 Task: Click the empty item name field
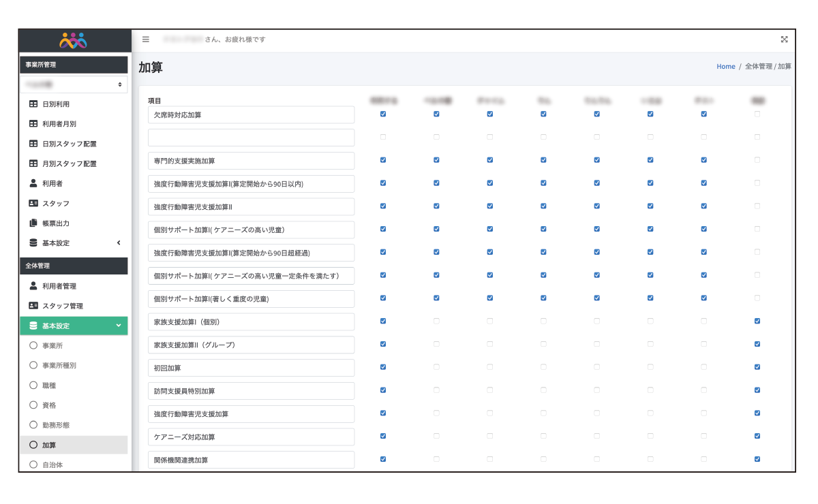pos(252,138)
